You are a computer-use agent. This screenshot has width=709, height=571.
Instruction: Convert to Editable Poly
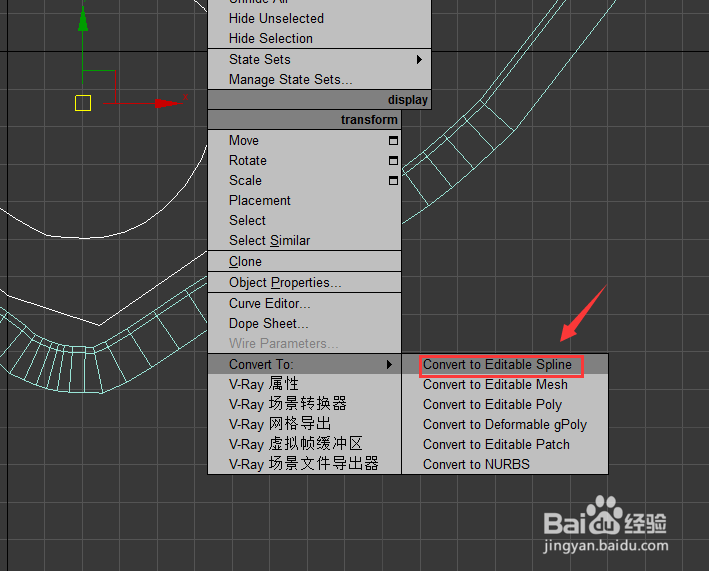505,404
